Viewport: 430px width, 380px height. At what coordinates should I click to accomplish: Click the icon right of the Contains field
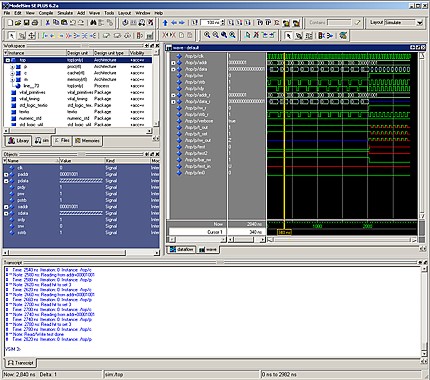tap(357, 23)
